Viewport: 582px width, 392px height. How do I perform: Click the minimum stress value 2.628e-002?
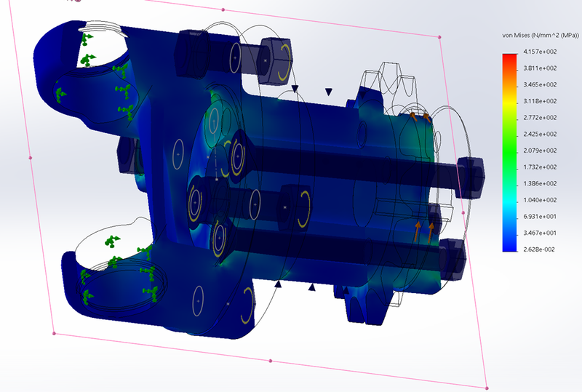point(539,249)
